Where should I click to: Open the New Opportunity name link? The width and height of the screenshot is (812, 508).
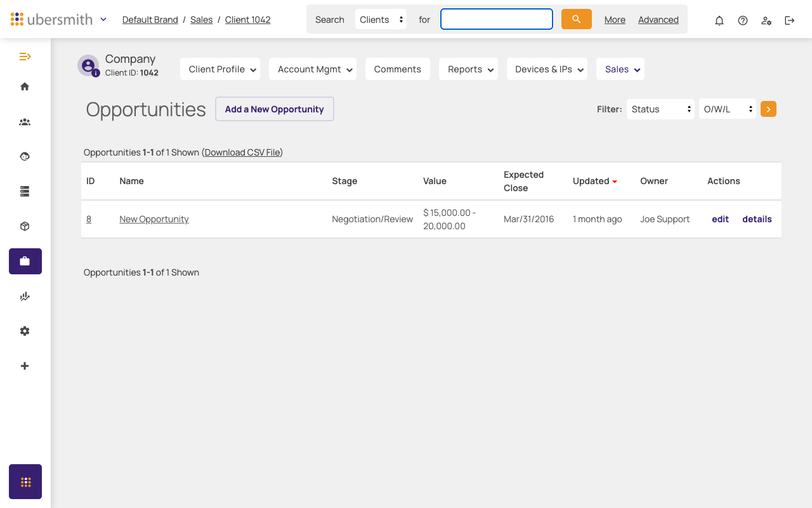(x=154, y=219)
